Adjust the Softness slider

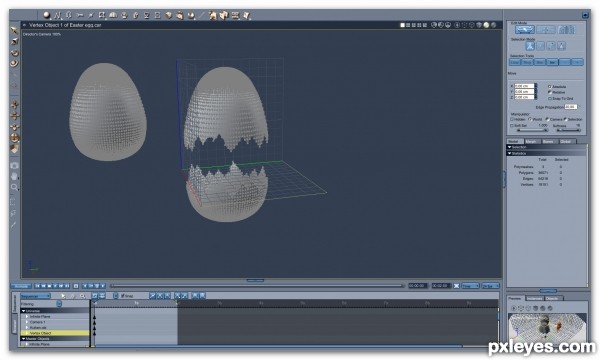(x=568, y=130)
